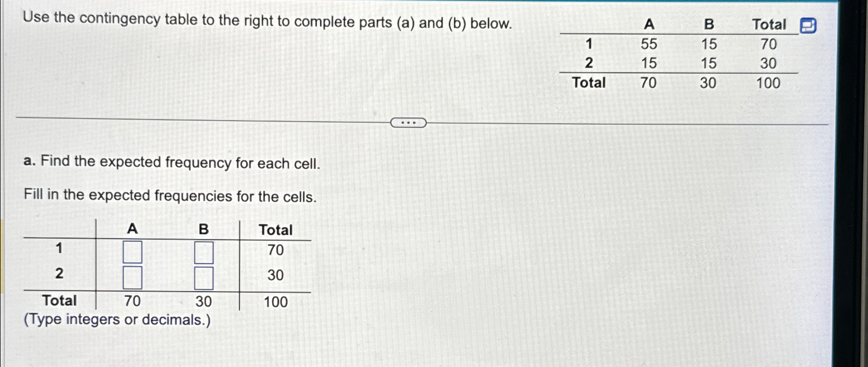Click the 'Type integers or decimals' hint text

pyautogui.click(x=117, y=320)
